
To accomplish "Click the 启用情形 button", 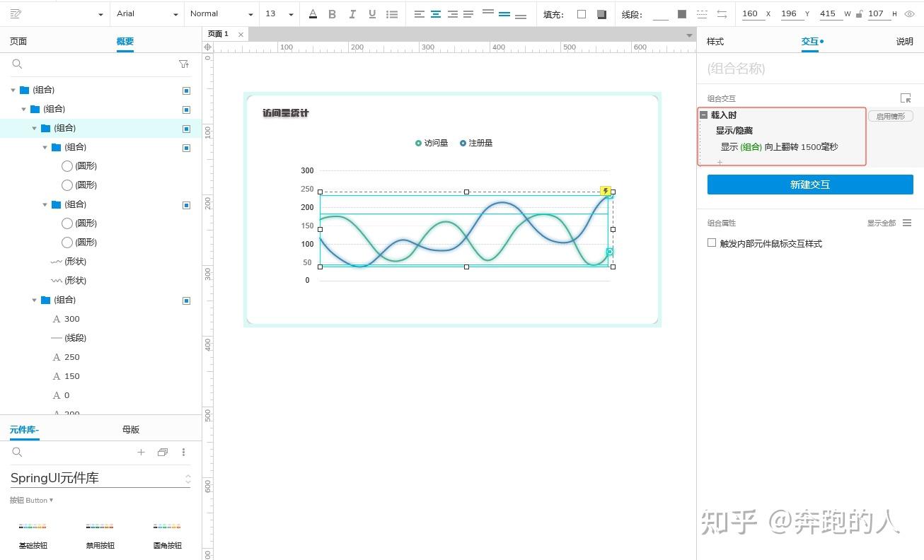I will tap(890, 116).
